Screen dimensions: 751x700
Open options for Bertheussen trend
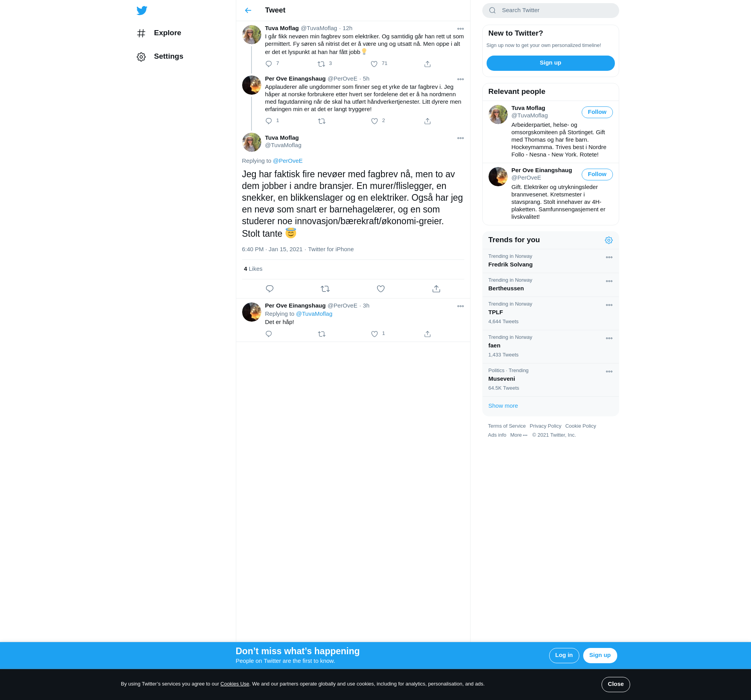pos(609,281)
